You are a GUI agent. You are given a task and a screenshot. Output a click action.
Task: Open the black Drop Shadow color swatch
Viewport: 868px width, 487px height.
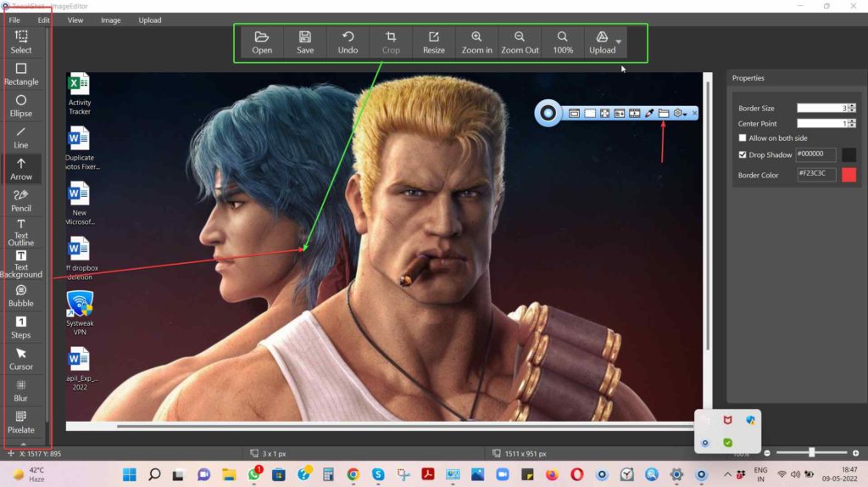(849, 154)
